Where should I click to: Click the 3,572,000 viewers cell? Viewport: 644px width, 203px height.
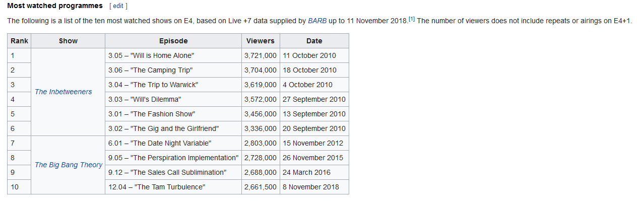click(x=261, y=99)
